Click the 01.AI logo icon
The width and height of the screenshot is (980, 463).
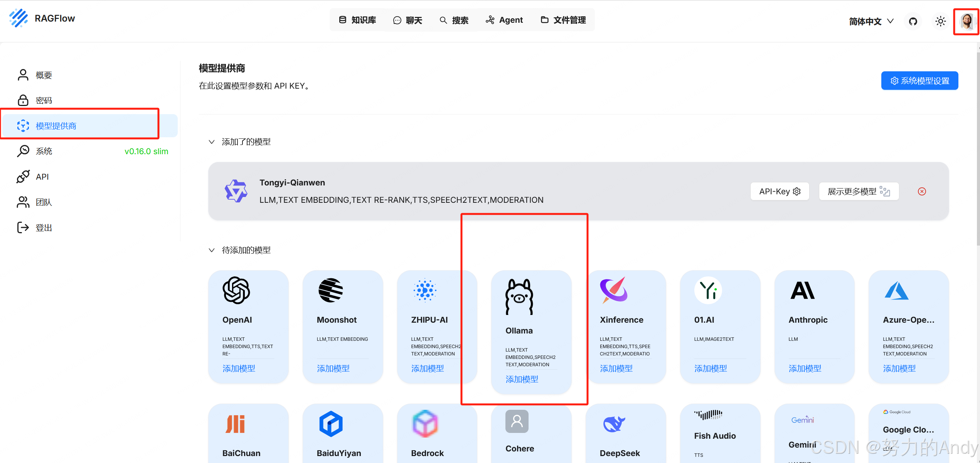(x=708, y=290)
